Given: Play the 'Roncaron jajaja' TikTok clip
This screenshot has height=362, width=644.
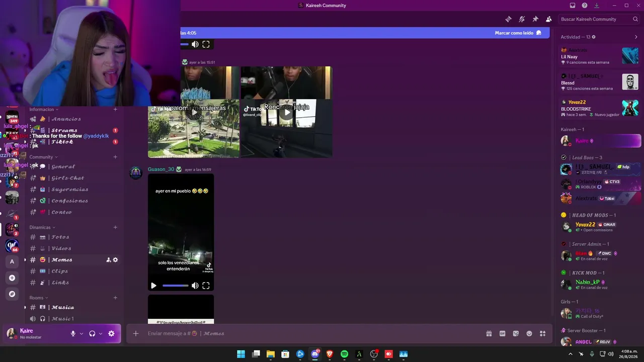Looking at the screenshot, I should tap(286, 112).
